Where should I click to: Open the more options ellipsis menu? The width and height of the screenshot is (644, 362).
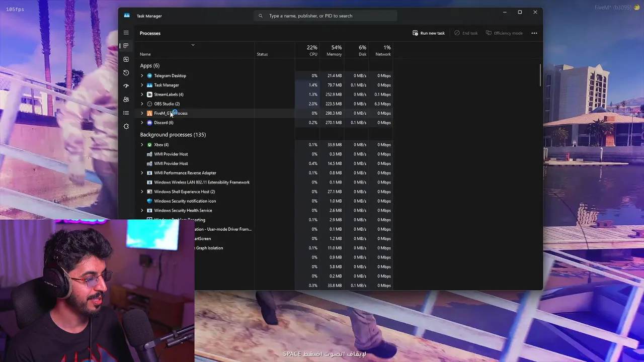[534, 33]
